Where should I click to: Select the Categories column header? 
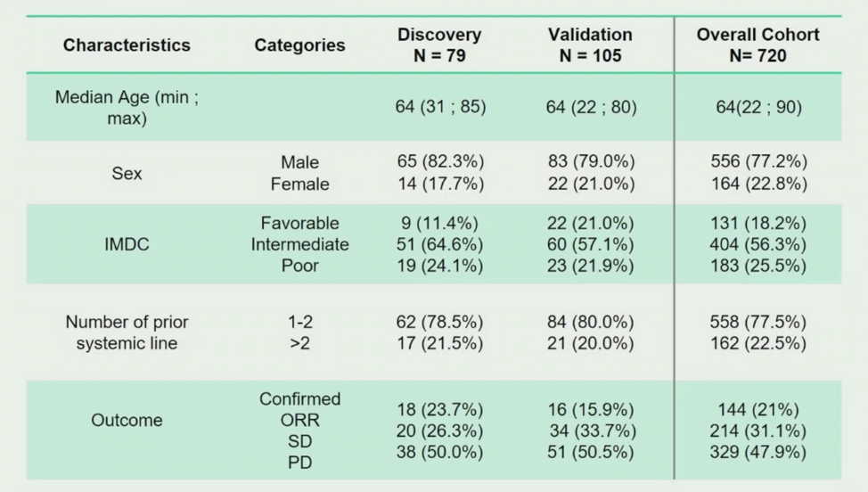point(299,45)
